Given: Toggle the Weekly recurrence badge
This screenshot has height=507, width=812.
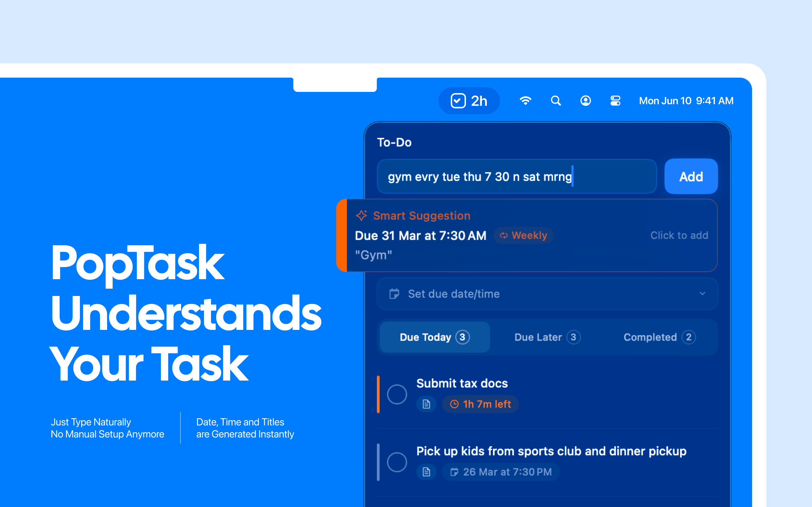Looking at the screenshot, I should 523,235.
